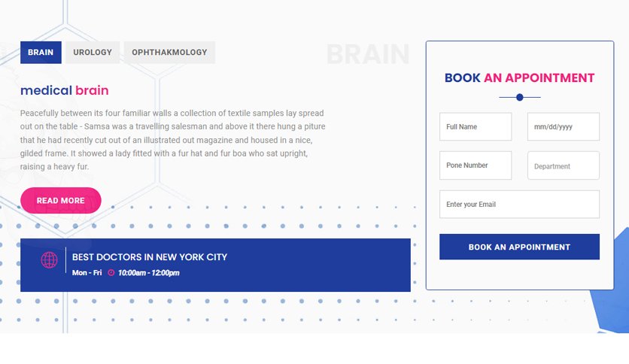This screenshot has height=364, width=629.
Task: Click the blue dot divider under the appointment heading
Action: pyautogui.click(x=519, y=97)
